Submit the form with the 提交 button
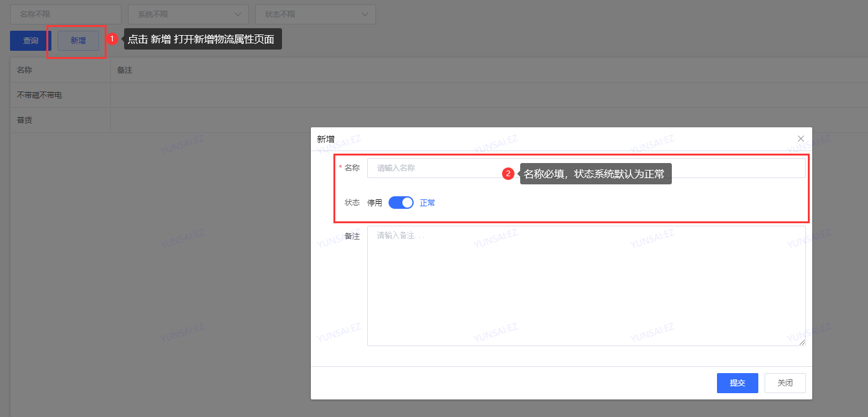The height and width of the screenshot is (417, 868). coord(737,383)
